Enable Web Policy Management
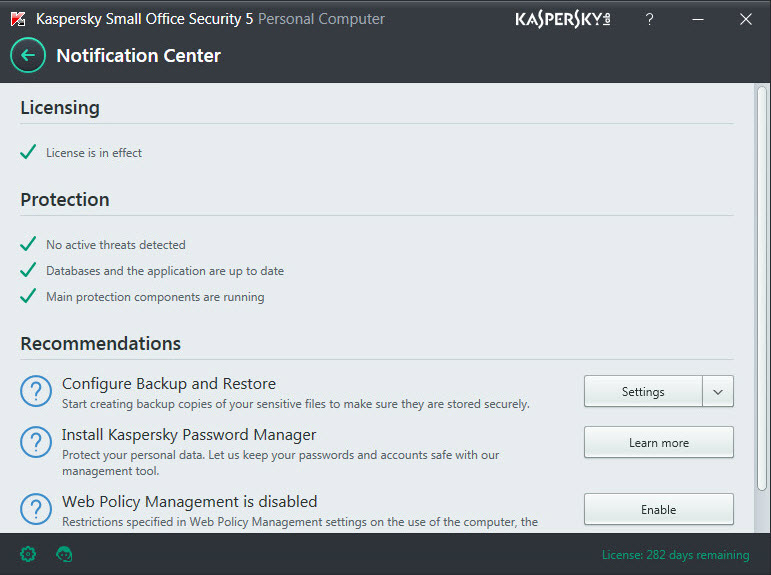The height and width of the screenshot is (575, 771). [659, 509]
